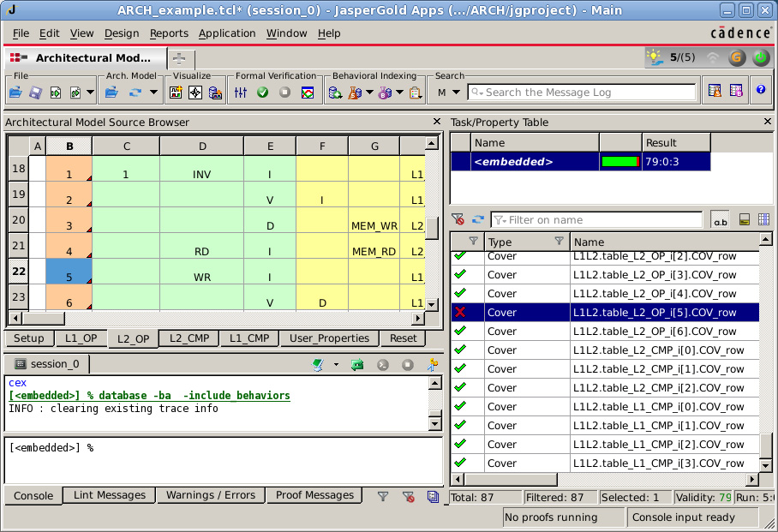Close the Architectural Model Source Browser panel
The image size is (778, 532).
(x=437, y=122)
